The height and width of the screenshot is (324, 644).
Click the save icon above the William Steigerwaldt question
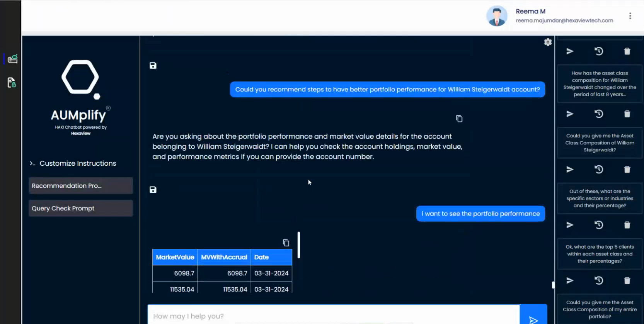pyautogui.click(x=153, y=66)
